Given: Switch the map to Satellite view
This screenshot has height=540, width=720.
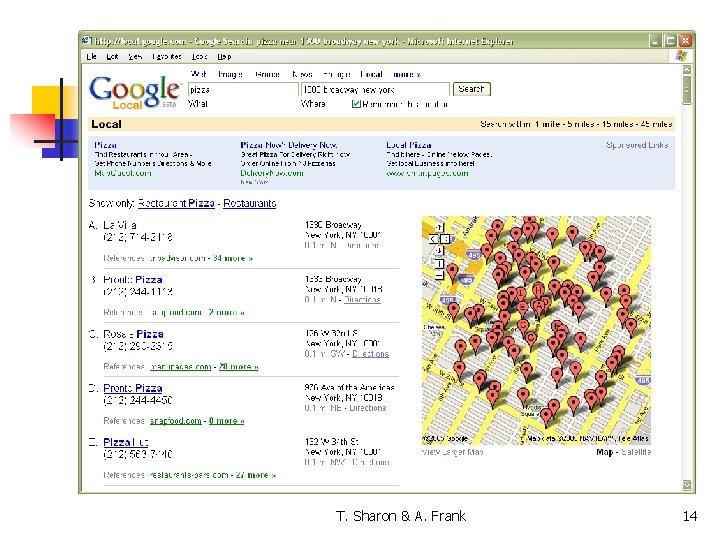Looking at the screenshot, I should [x=636, y=452].
